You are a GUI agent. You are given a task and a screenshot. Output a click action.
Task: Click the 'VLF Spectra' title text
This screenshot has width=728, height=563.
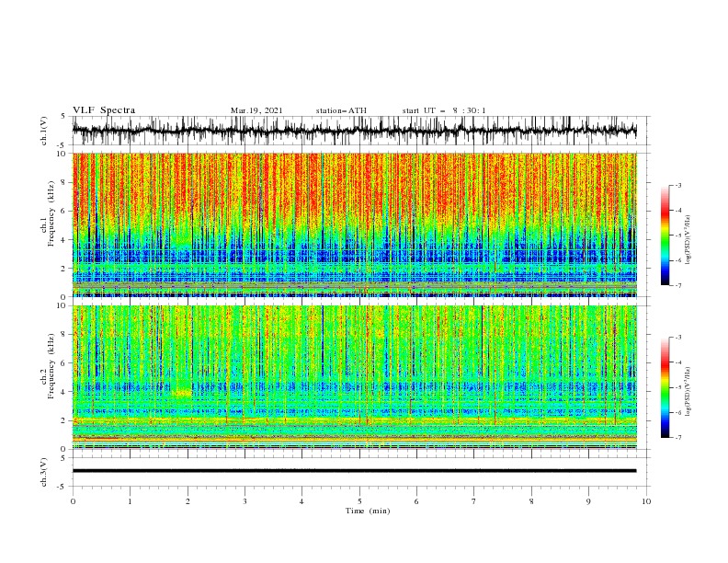click(x=104, y=110)
